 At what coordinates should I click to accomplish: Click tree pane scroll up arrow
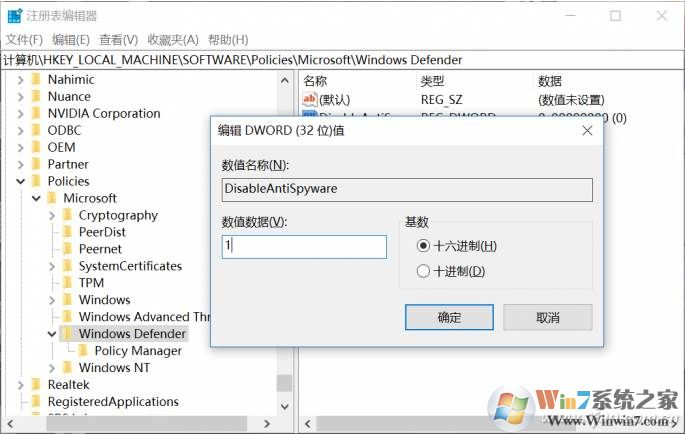coord(285,81)
